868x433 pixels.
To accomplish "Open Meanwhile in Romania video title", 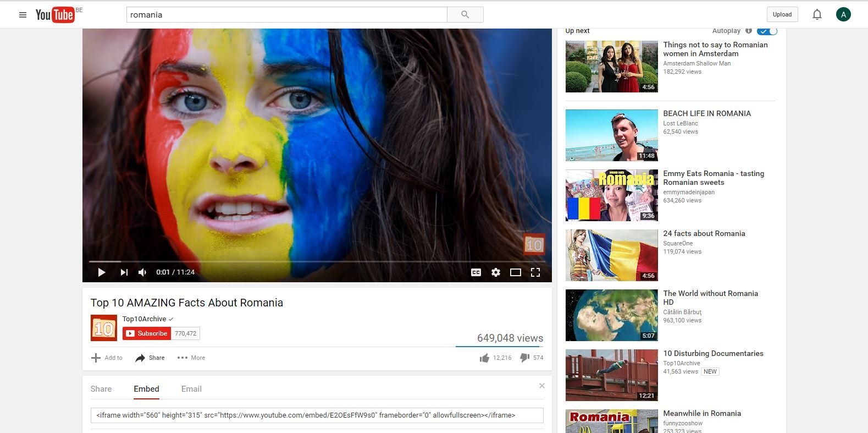I will tap(702, 413).
